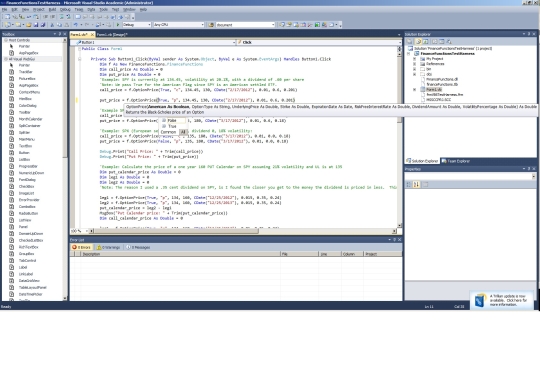Switch to the Form1.vb [Design] tab

click(112, 34)
